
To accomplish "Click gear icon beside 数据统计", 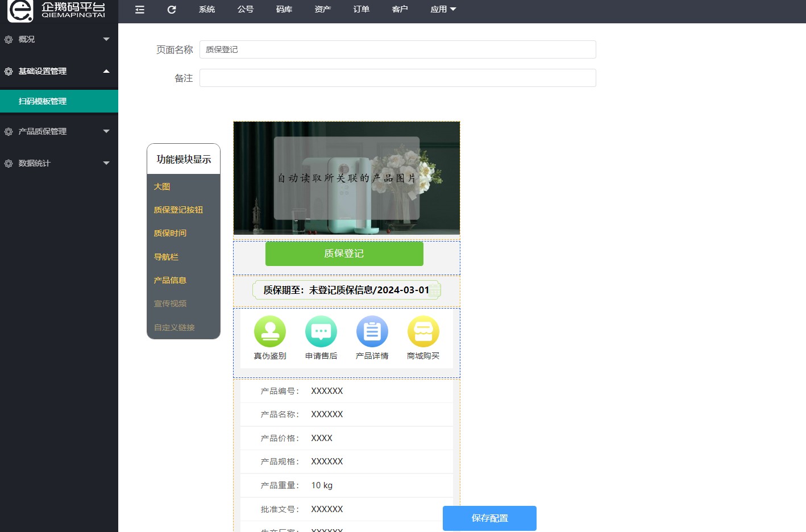I will coord(9,164).
